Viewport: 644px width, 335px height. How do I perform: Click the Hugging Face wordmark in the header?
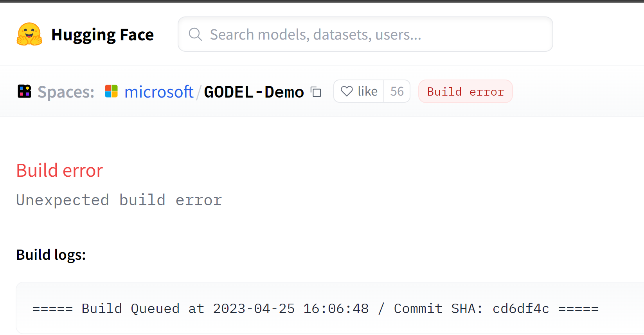pyautogui.click(x=102, y=34)
